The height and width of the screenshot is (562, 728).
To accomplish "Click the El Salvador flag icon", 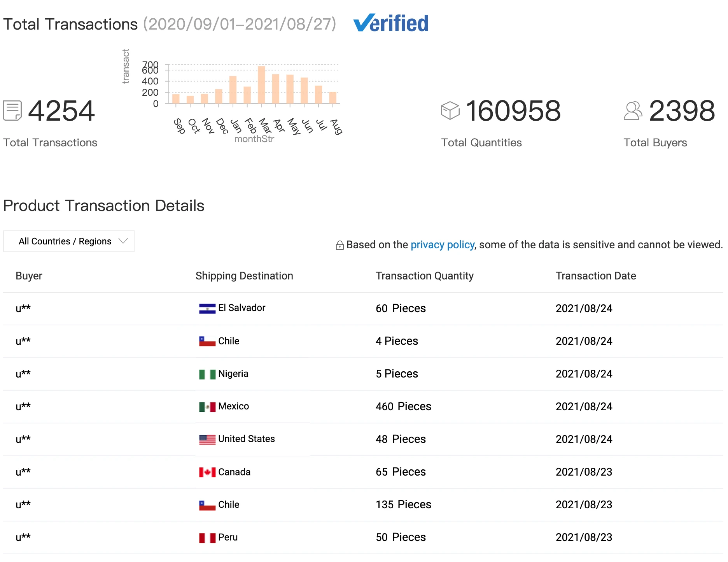I will click(207, 309).
